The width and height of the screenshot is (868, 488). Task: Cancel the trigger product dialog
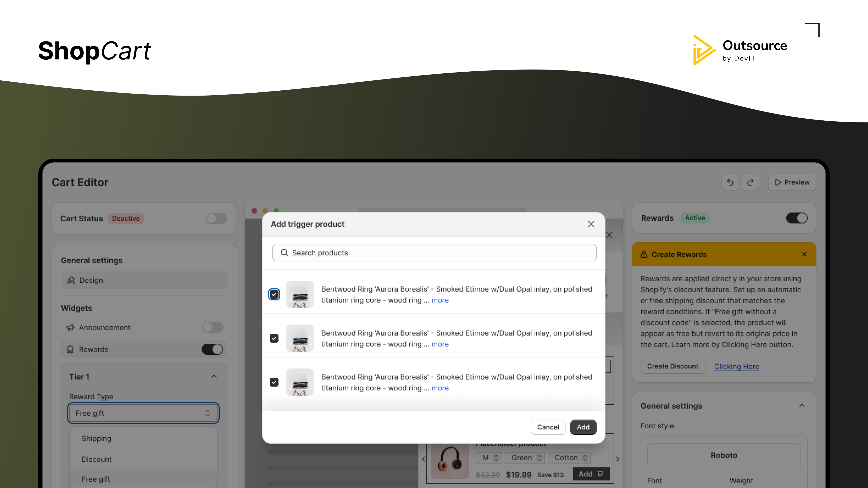(548, 427)
